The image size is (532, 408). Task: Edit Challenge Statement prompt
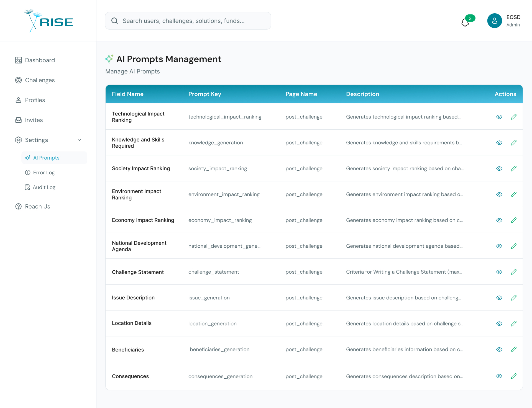514,272
